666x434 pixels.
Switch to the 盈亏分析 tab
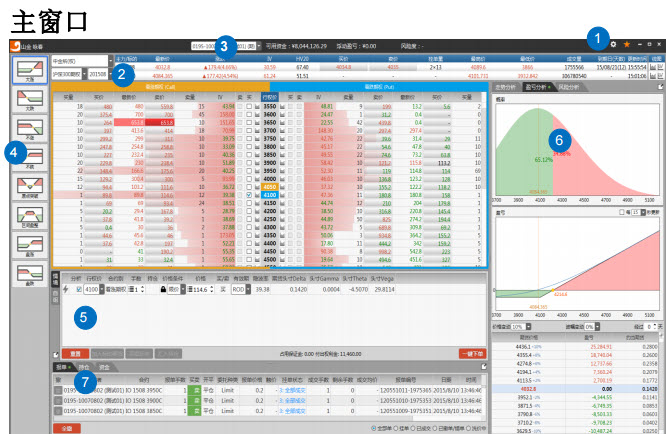click(537, 87)
